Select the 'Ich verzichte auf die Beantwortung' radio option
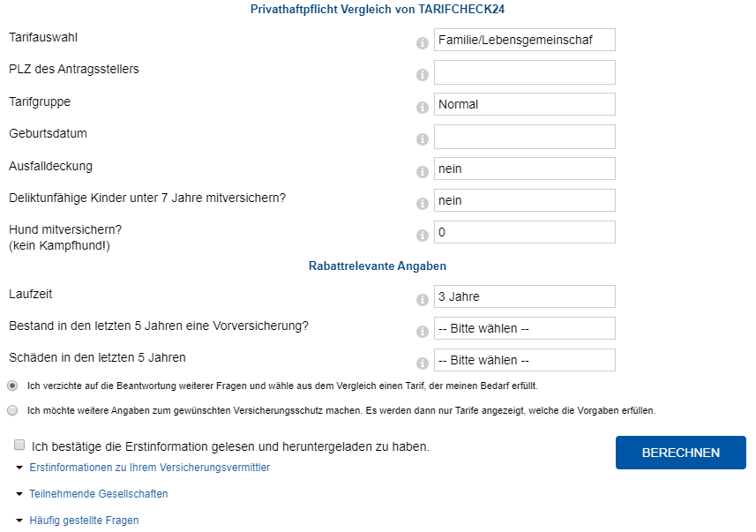 11,386
